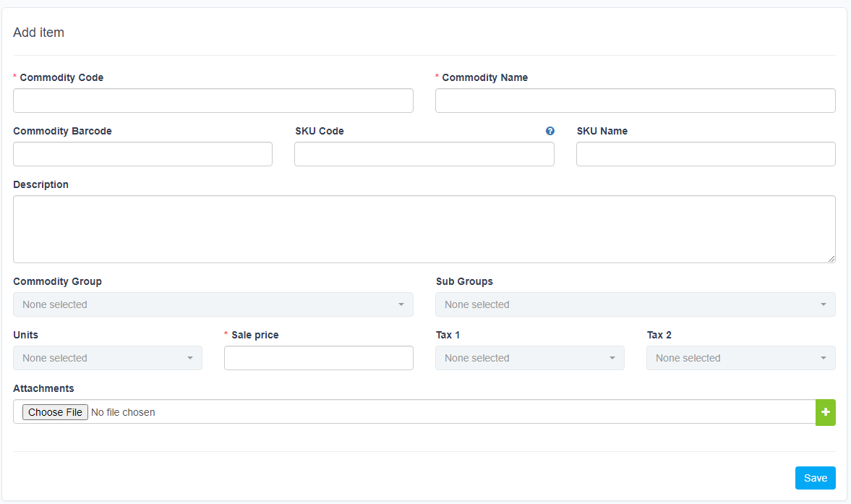Click inside the Description textarea
The width and height of the screenshot is (851, 504).
tap(424, 228)
